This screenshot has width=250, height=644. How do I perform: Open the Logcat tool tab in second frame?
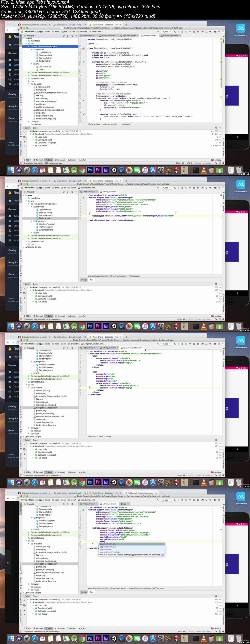point(60,316)
